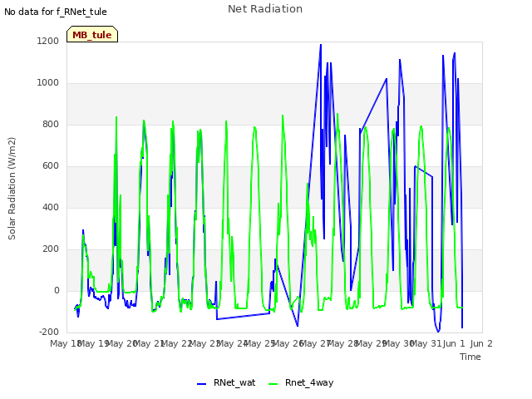532x399 pixels.
Task: Click the 800 y-axis tick label
Action: pos(51,124)
